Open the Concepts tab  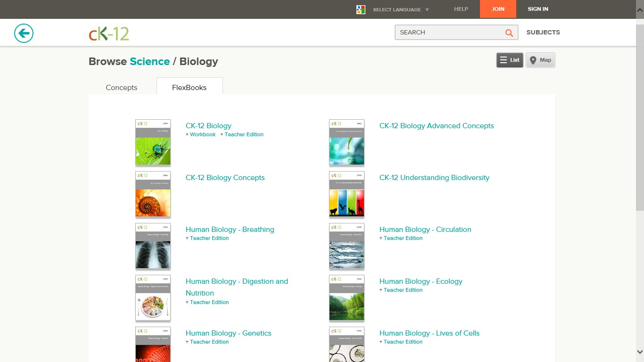click(122, 88)
